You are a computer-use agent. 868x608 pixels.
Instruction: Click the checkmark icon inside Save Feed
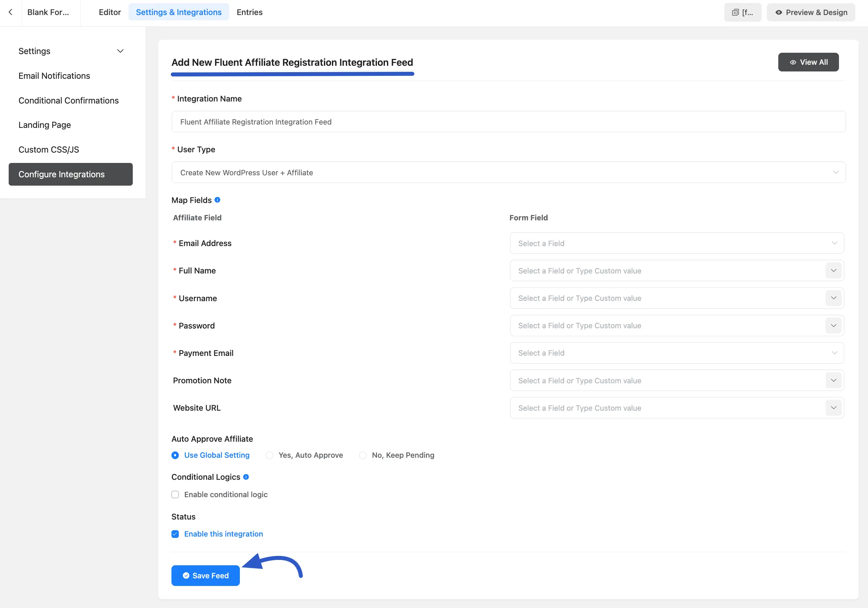click(186, 575)
